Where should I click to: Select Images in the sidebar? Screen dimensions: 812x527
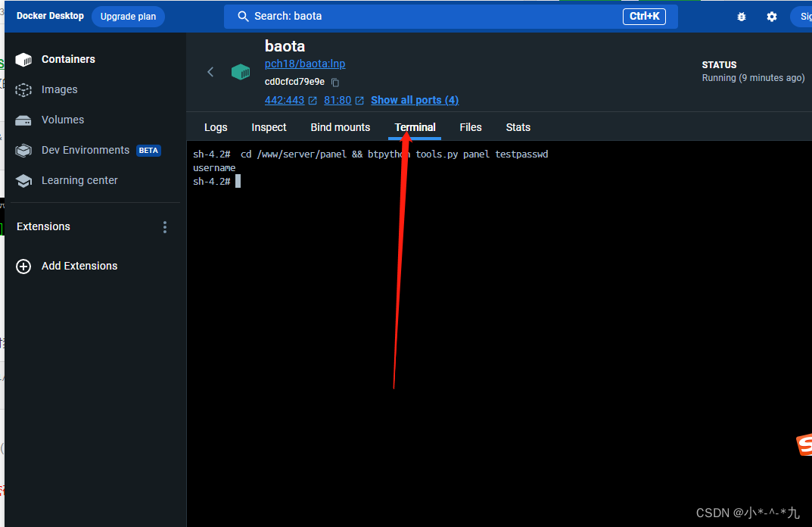click(x=60, y=89)
